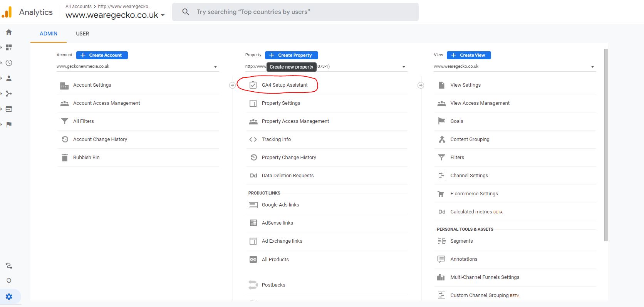
Task: Switch to the USER tab
Action: pyautogui.click(x=82, y=34)
